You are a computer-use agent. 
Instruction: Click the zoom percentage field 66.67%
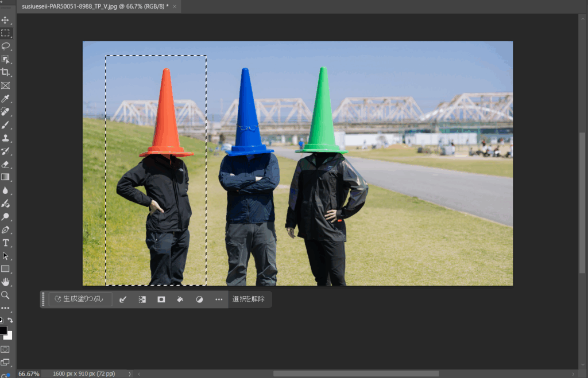tap(29, 373)
